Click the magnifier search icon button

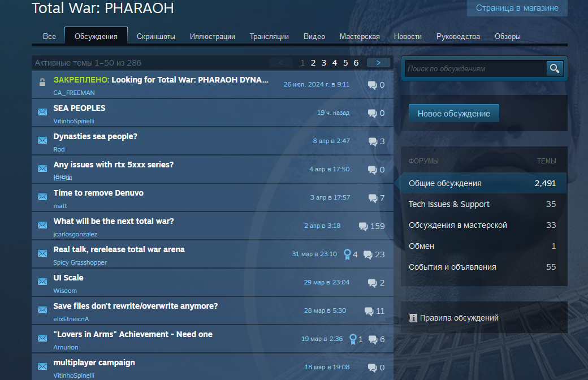[x=555, y=68]
